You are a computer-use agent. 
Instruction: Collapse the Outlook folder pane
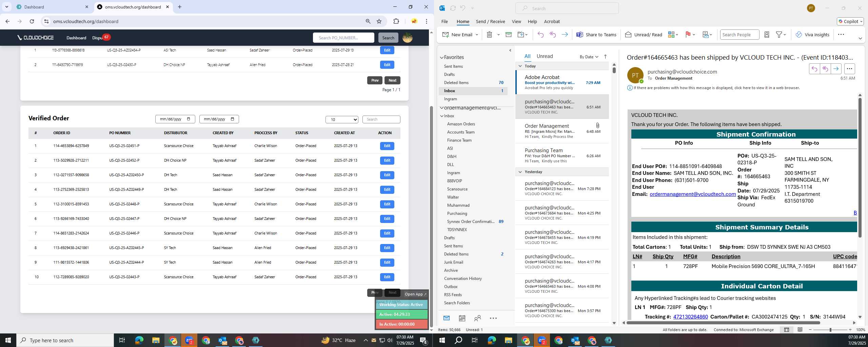pos(510,50)
